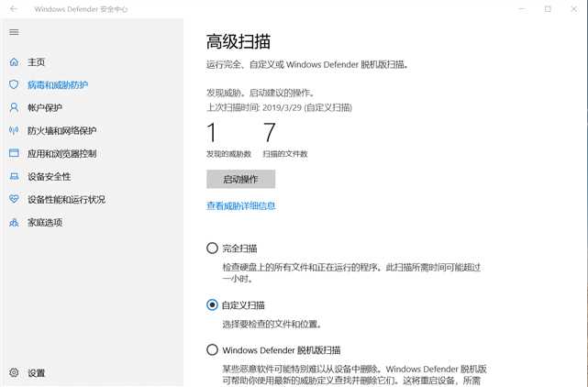Open 设备性能和运行状况 page
Screen dimensions: 588x387
click(x=66, y=200)
